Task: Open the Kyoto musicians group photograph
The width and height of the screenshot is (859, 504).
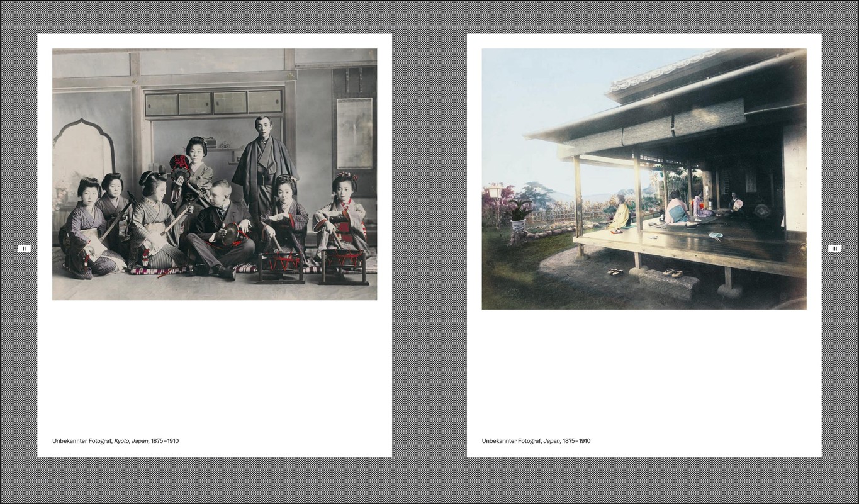Action: (x=215, y=174)
